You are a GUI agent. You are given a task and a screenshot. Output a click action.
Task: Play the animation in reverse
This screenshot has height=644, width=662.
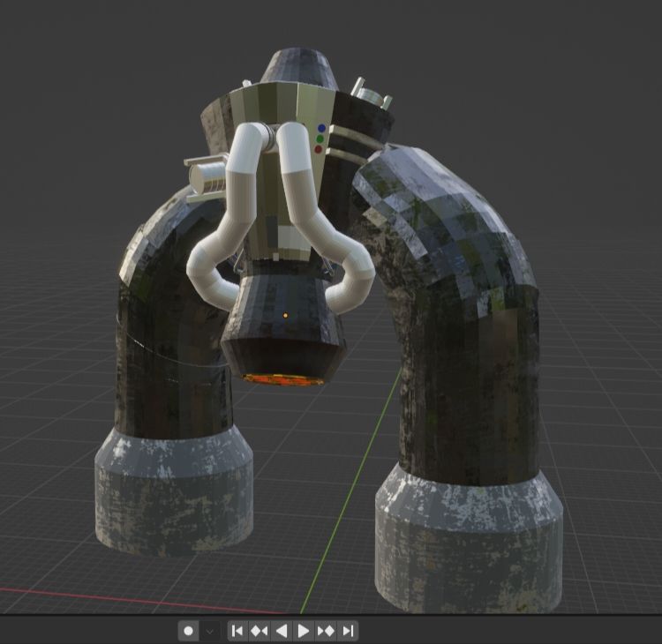282,631
